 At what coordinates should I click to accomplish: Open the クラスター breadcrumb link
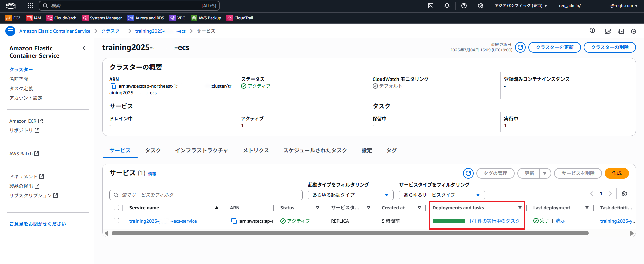coord(113,31)
